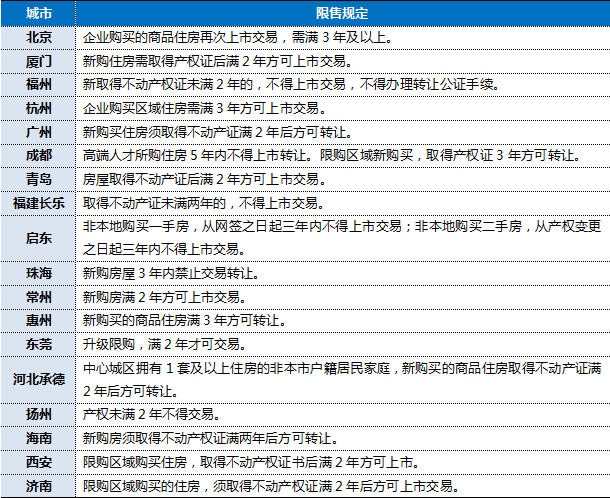610x498 pixels.
Task: Select the 常州 city cell
Action: click(39, 297)
